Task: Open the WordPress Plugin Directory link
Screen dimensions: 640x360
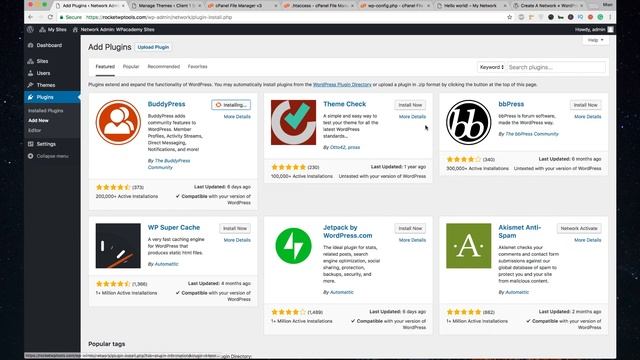Action: 342,84
